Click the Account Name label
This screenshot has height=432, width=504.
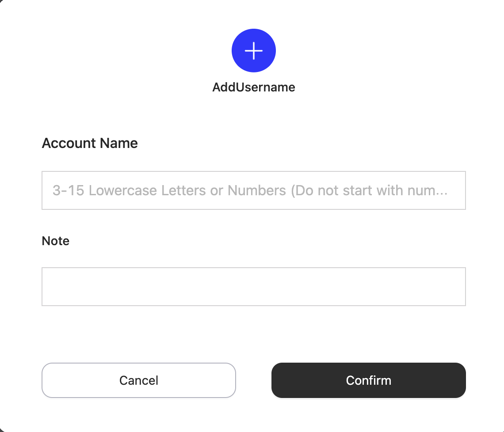coord(90,143)
